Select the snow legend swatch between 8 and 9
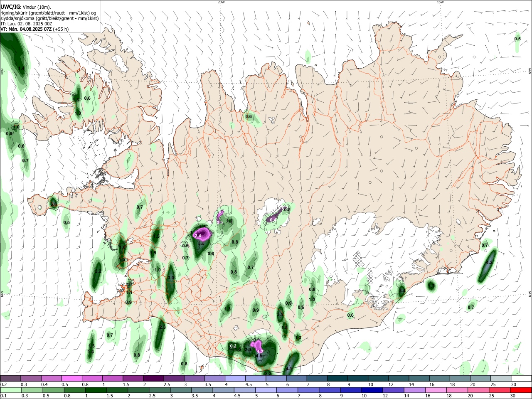Viewport: 532px width, 399px height. tap(337, 379)
